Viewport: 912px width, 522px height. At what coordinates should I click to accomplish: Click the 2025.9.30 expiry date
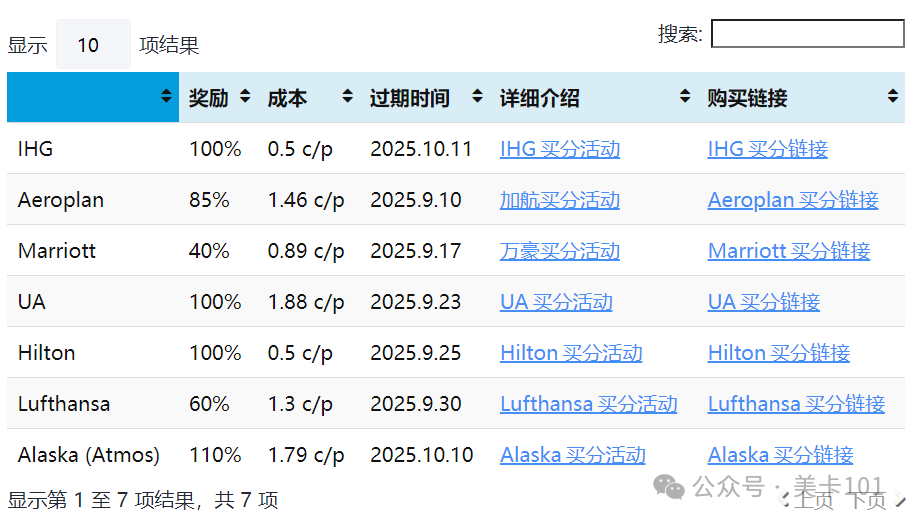click(x=416, y=404)
